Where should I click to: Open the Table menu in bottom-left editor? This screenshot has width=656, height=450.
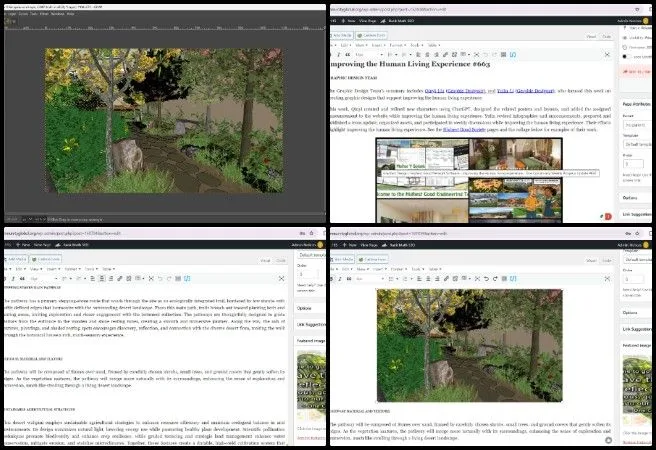(x=107, y=268)
